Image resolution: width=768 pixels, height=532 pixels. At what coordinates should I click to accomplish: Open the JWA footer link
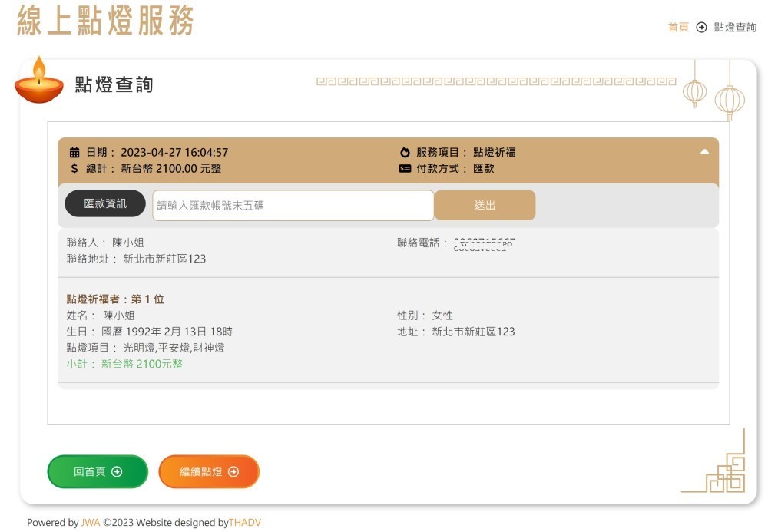[91, 523]
